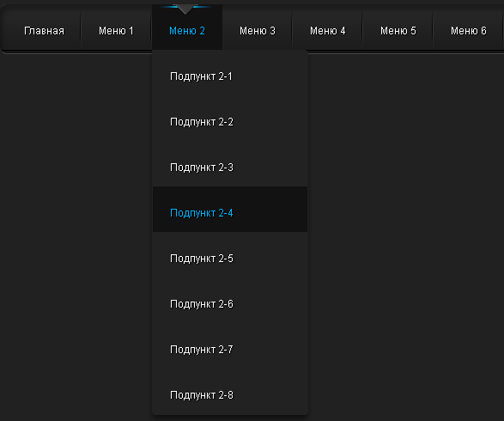Open the highlighted Подпункт 2-4 item
Screen dimensions: 504x421
tap(230, 210)
